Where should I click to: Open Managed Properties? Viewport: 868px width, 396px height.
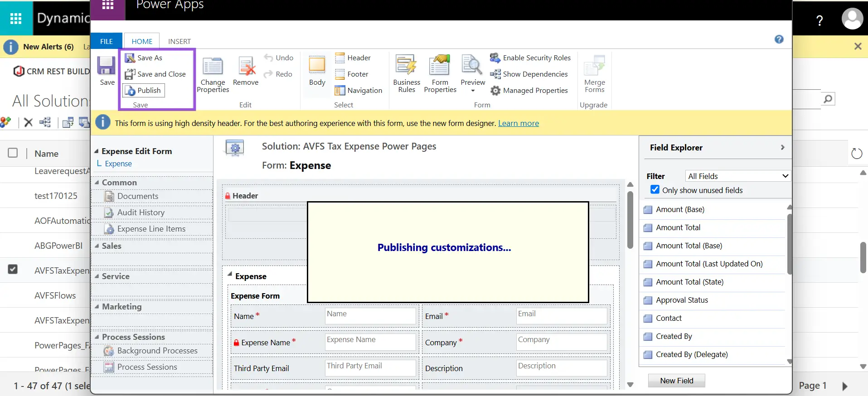coord(529,91)
